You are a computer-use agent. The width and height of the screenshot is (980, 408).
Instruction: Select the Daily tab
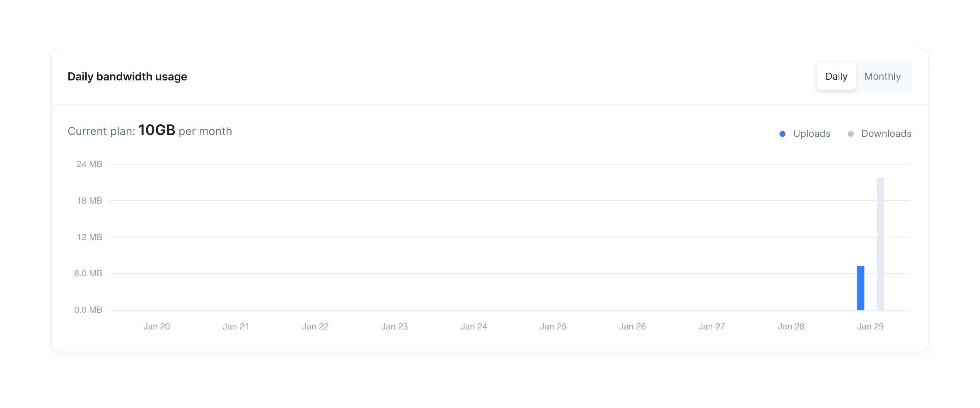[836, 76]
